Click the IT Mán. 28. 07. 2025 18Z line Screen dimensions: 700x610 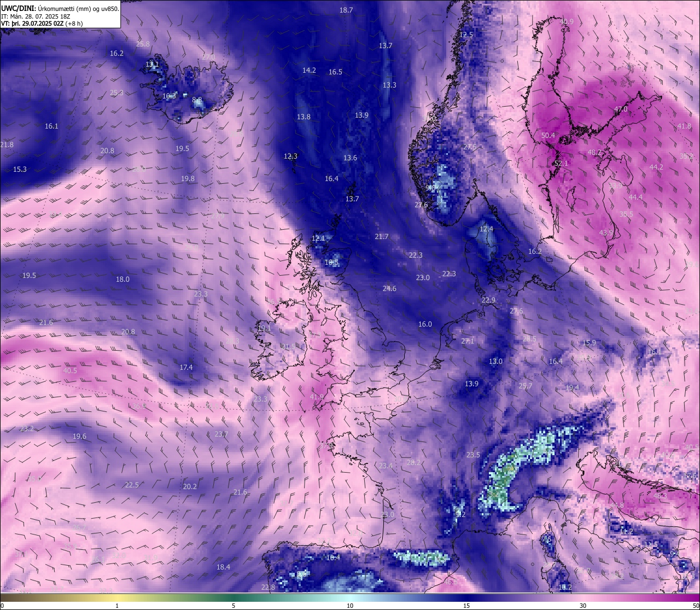point(36,16)
